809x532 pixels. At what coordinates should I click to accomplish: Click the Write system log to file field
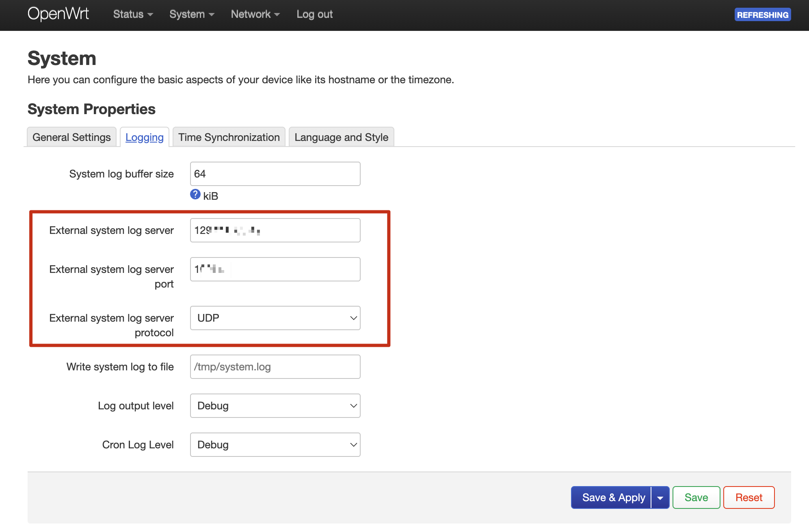coord(275,367)
